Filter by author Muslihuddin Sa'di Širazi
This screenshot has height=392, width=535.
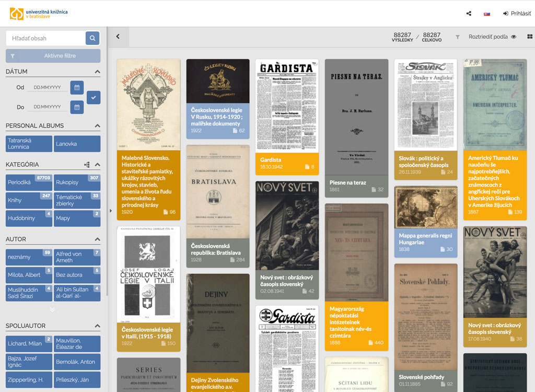[29, 293]
